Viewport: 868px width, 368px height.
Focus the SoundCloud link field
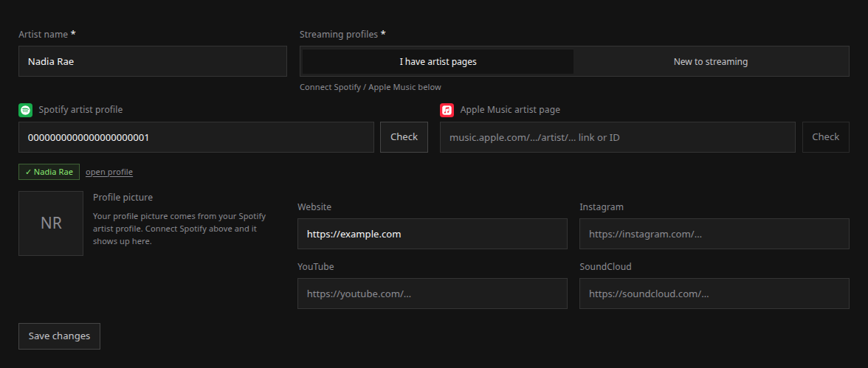click(714, 294)
